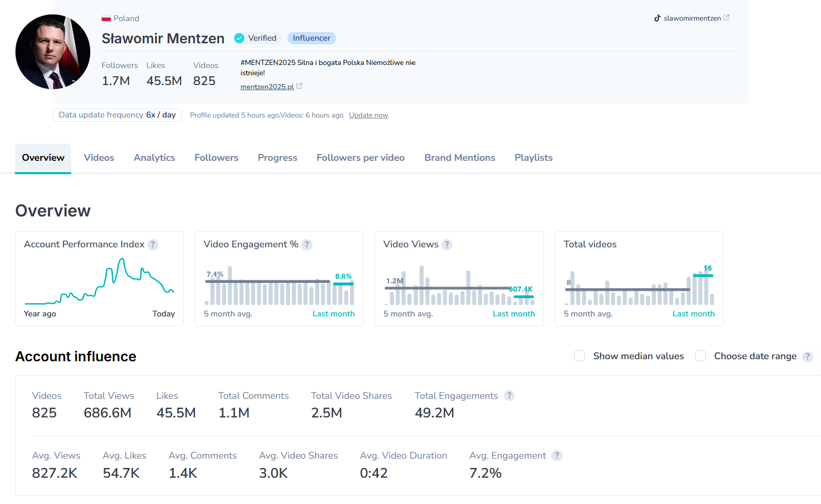Click the Sławomir Mentzen profile photo
The width and height of the screenshot is (821, 504).
point(53,52)
